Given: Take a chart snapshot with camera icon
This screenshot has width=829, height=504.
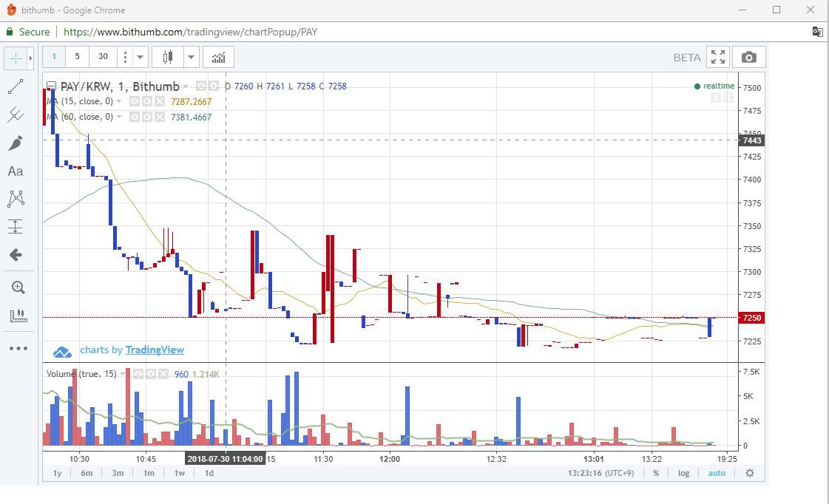Looking at the screenshot, I should [x=748, y=57].
